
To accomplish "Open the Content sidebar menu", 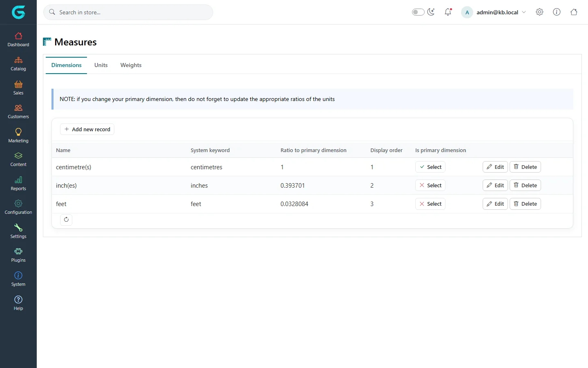I will 18,159.
